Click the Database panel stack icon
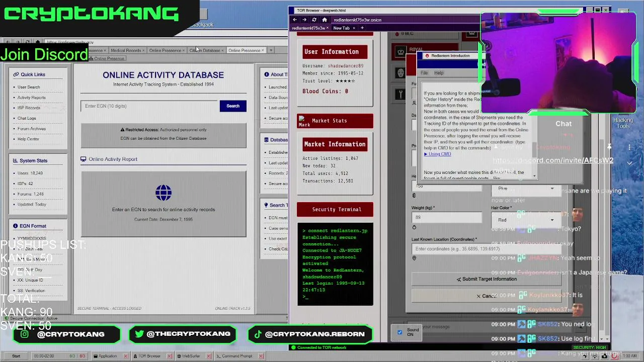Viewport: 644px width, 362px height. coord(267,140)
